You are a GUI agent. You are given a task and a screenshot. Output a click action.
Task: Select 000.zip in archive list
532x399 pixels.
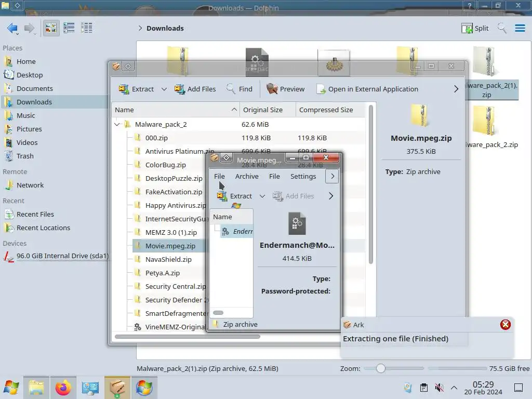point(156,138)
